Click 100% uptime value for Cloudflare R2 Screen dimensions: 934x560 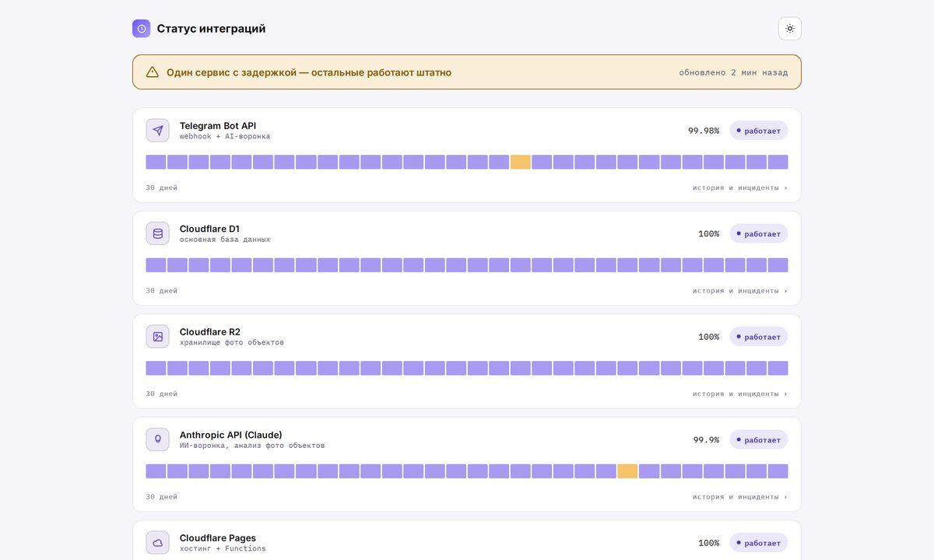click(x=708, y=337)
